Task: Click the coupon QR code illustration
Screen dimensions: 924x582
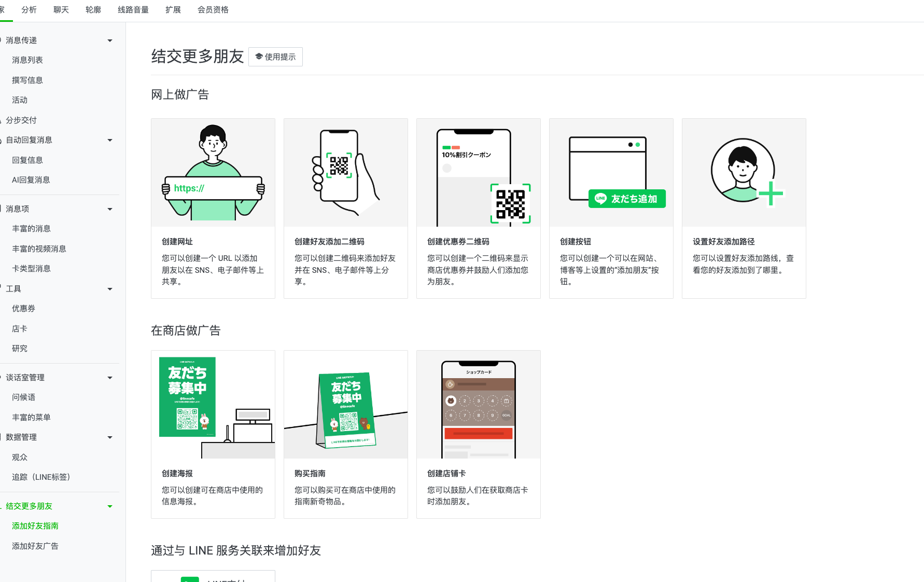Action: pyautogui.click(x=479, y=173)
